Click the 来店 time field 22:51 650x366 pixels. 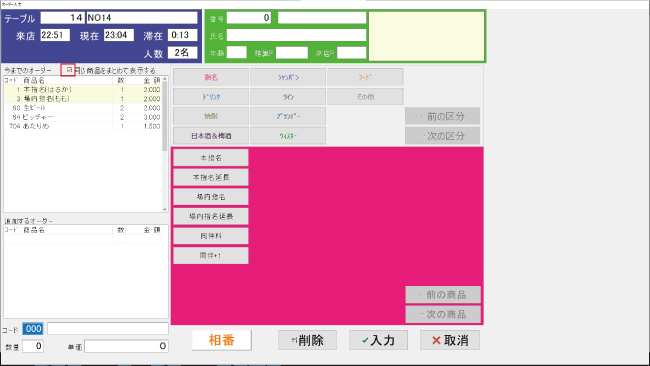[x=55, y=35]
